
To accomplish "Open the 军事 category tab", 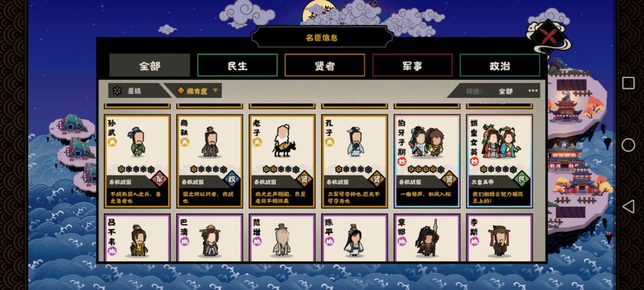I will (x=413, y=65).
